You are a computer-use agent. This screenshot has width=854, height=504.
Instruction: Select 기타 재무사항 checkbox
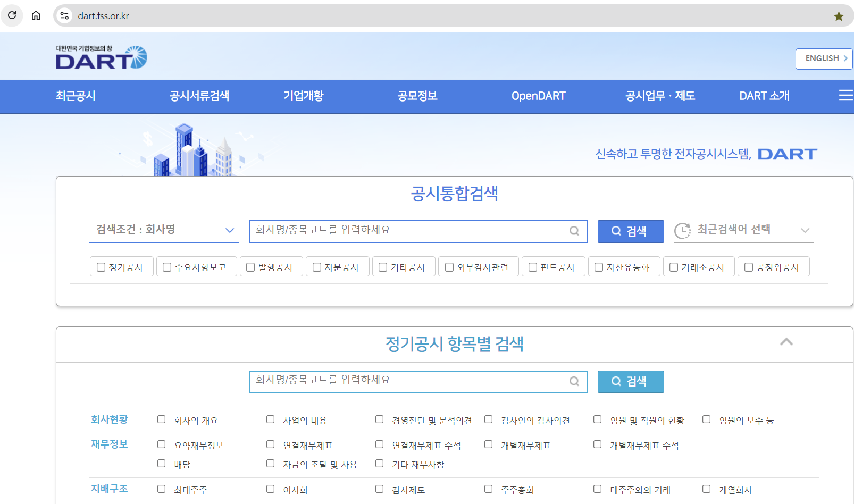pyautogui.click(x=380, y=464)
